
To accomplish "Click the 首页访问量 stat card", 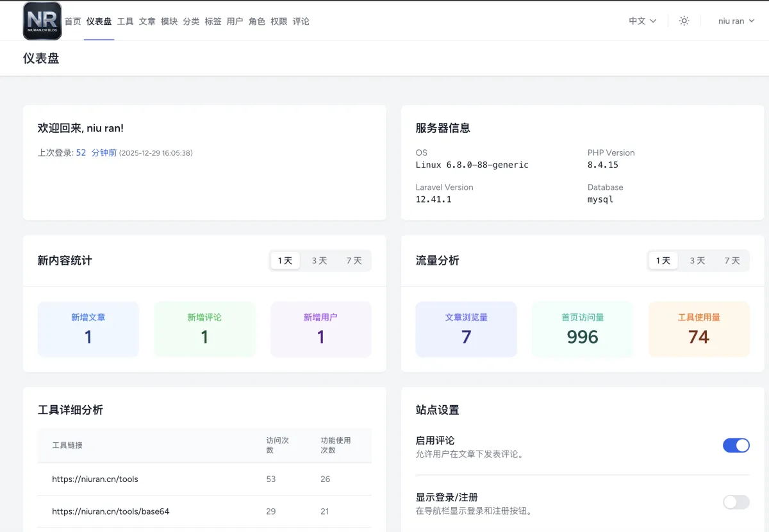I will (x=583, y=329).
